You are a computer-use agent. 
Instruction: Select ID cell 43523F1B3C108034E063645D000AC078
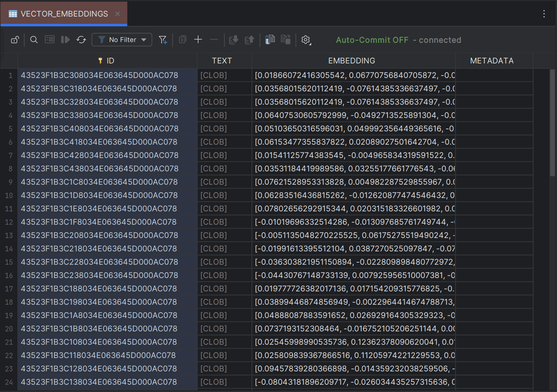point(108,342)
